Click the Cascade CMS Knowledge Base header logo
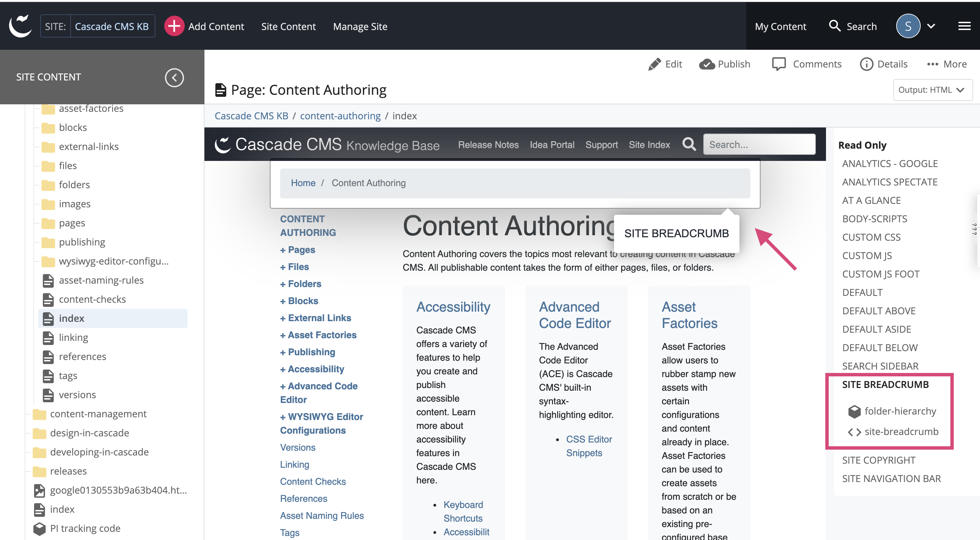This screenshot has height=540, width=980. pyautogui.click(x=327, y=145)
